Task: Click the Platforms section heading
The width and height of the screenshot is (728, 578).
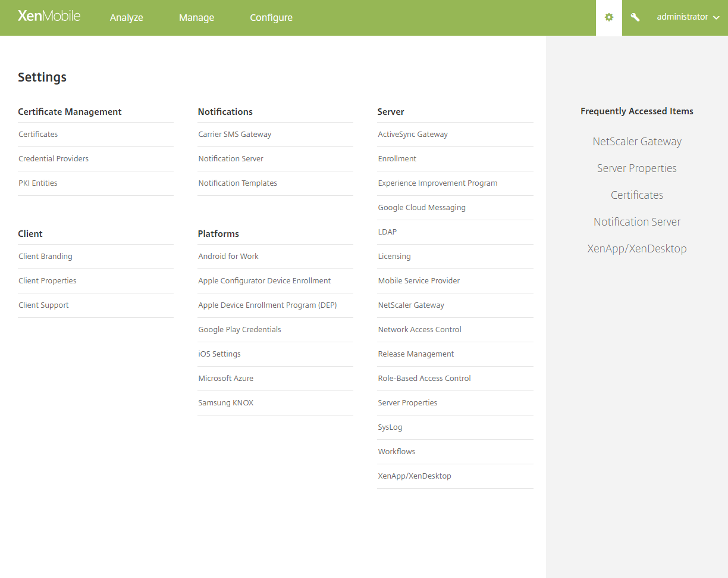Action: pos(218,234)
